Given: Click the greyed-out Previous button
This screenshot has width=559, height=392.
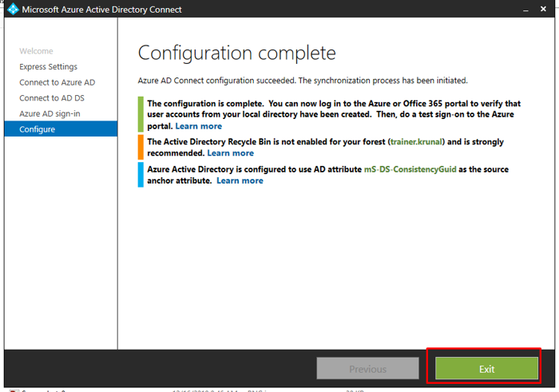Looking at the screenshot, I should click(x=367, y=369).
